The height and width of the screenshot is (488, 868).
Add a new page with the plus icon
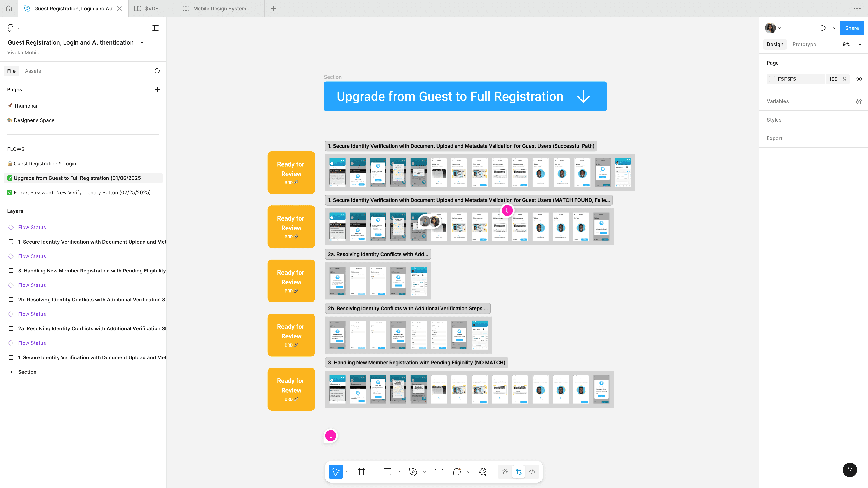tap(157, 90)
